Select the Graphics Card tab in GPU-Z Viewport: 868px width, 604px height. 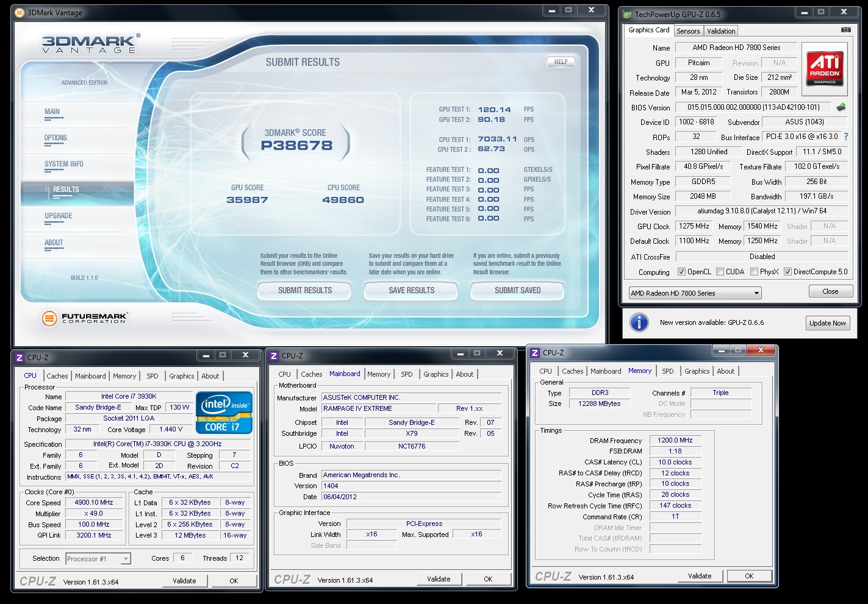(x=648, y=30)
